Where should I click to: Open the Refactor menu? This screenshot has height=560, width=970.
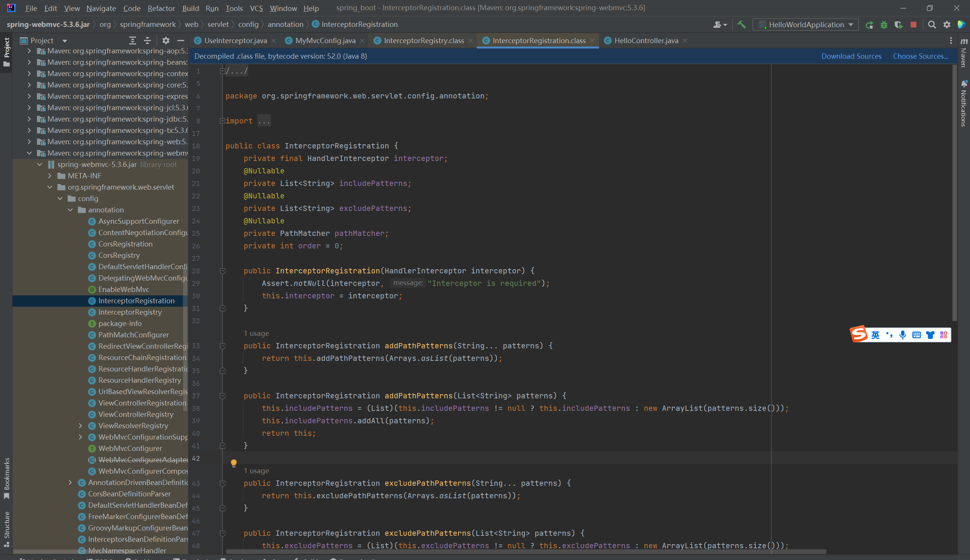[161, 8]
